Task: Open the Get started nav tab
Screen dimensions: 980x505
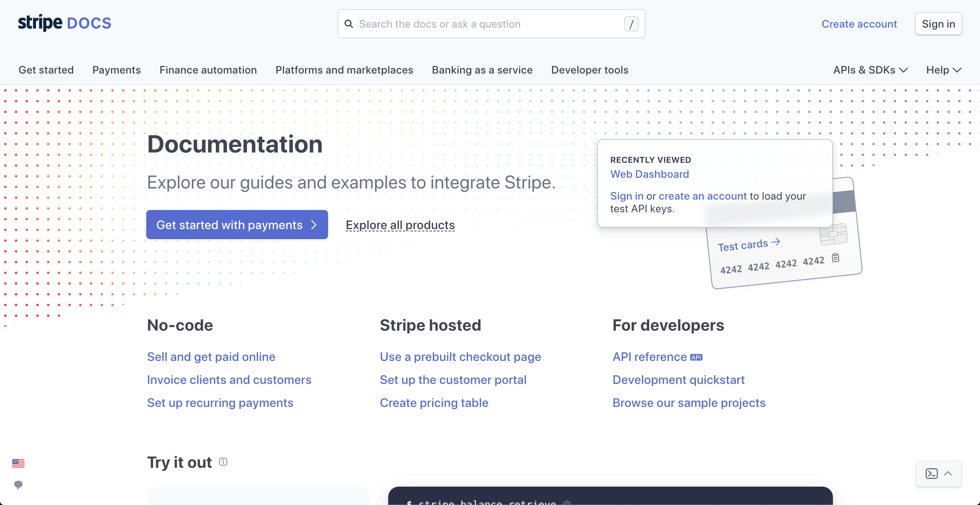Action: pos(46,70)
